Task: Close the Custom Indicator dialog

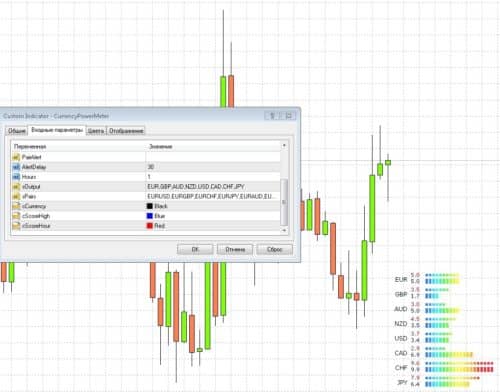Action: point(289,116)
